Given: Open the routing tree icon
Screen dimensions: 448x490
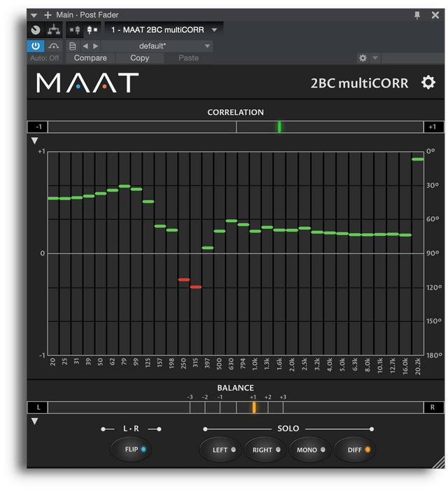Looking at the screenshot, I should [53, 30].
